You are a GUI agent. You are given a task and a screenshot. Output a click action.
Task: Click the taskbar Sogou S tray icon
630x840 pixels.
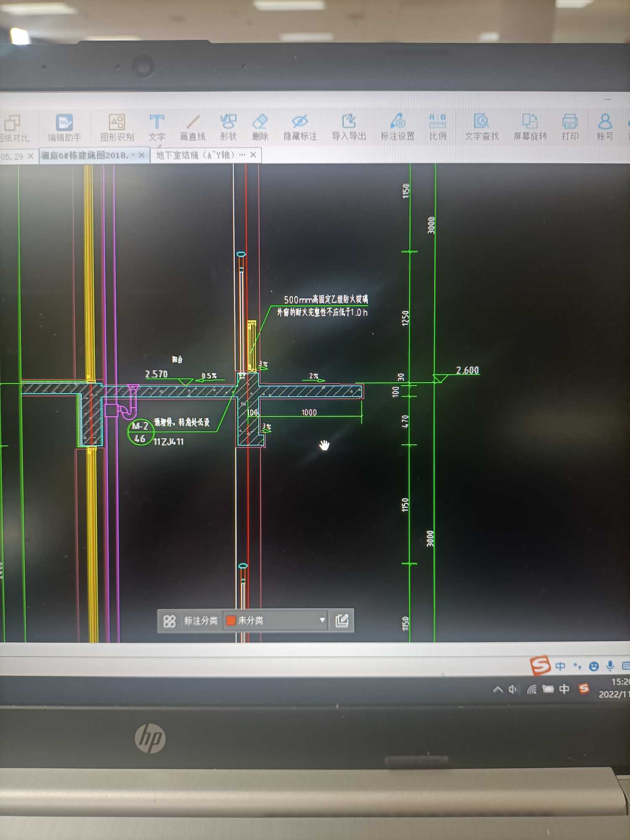click(x=584, y=688)
